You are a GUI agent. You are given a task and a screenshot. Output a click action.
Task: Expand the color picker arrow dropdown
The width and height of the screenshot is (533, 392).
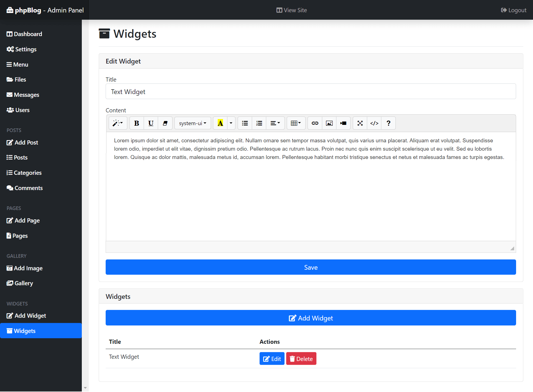click(x=231, y=123)
